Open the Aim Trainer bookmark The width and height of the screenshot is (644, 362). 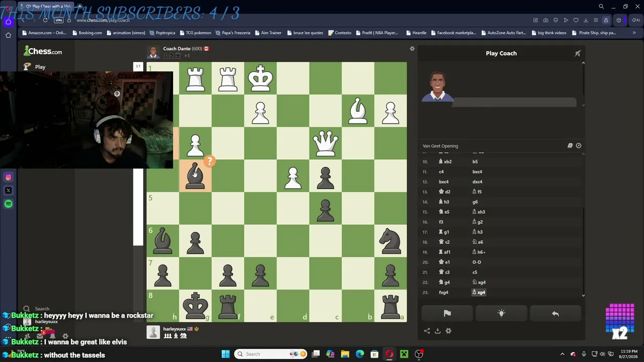pos(268,33)
